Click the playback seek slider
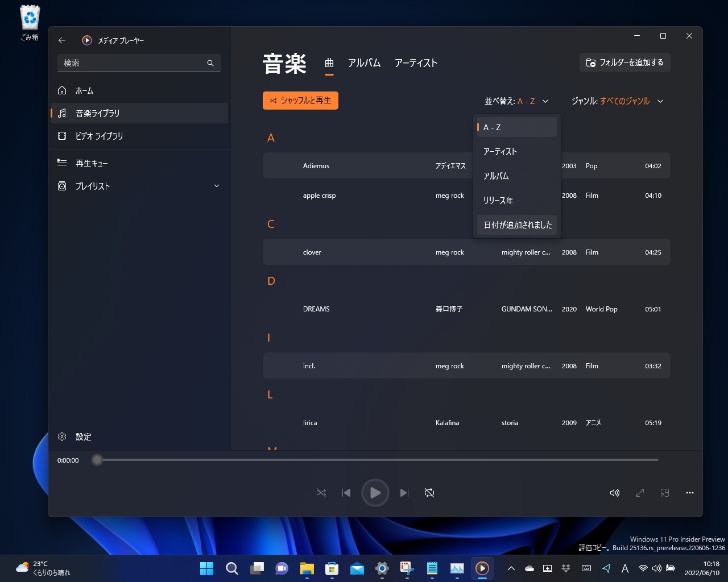The width and height of the screenshot is (728, 582). pos(375,460)
